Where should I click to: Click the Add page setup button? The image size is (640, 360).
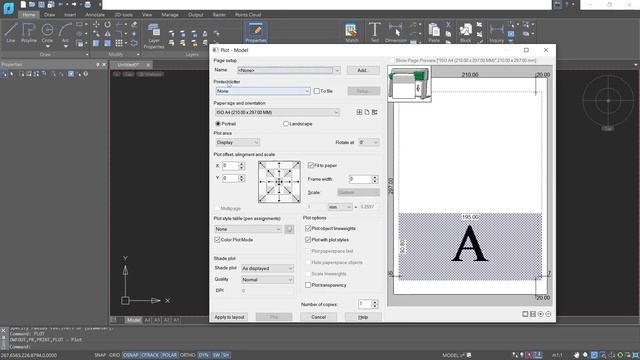click(x=363, y=70)
